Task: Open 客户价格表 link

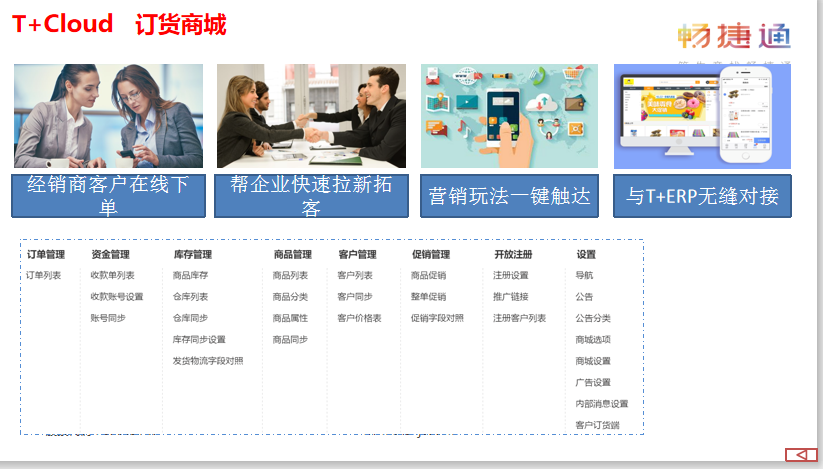Action: [x=359, y=318]
